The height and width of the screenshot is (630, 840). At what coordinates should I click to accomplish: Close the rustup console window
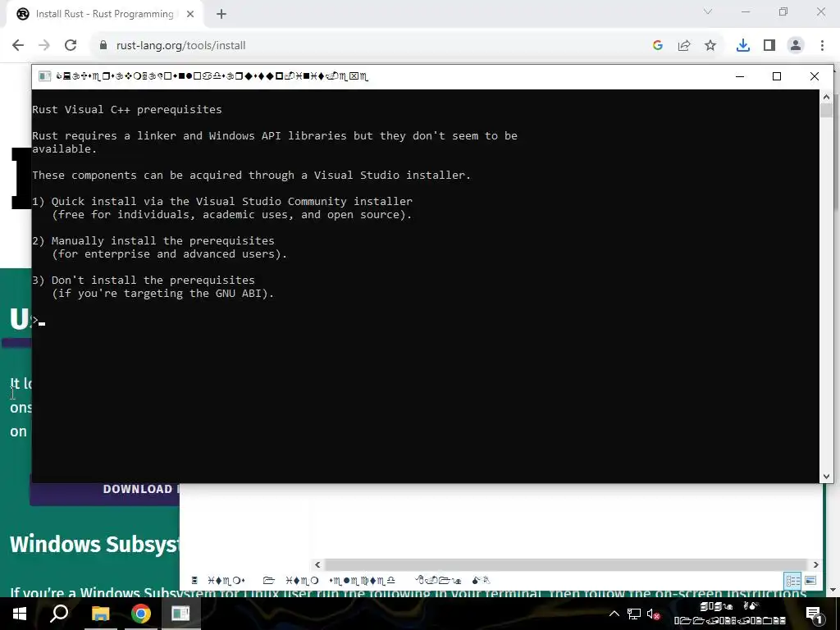coord(815,76)
